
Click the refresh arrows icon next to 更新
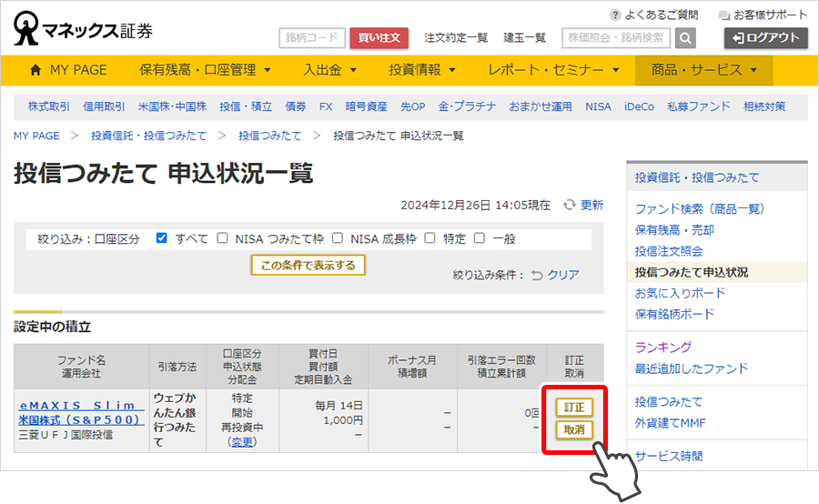click(570, 205)
